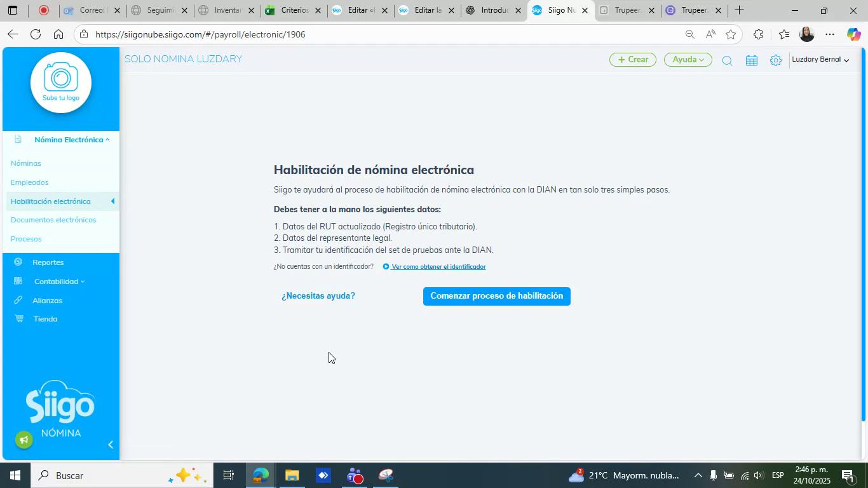
Task: Expand the Contabilidad menu
Action: tap(59, 281)
